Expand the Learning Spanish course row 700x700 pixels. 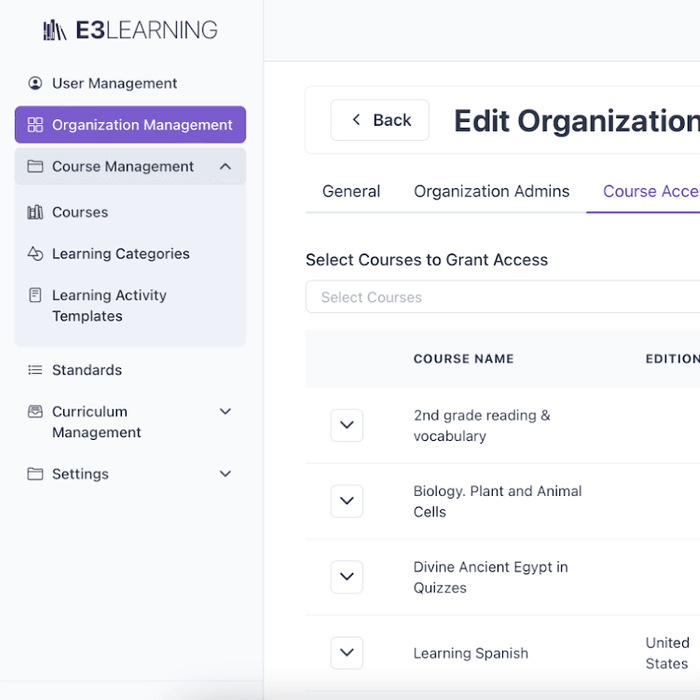347,653
